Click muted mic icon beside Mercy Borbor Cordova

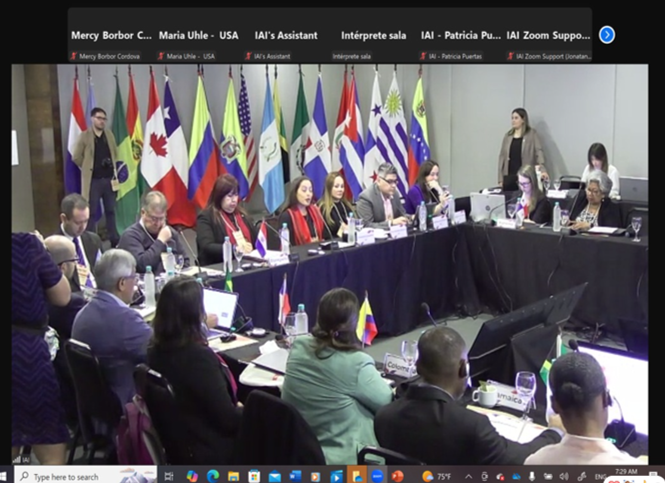(x=74, y=56)
